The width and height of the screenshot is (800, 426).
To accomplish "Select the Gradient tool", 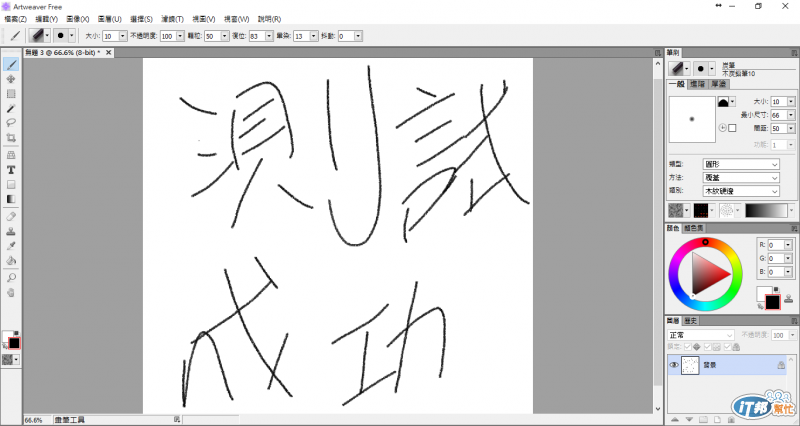I will coord(11,199).
